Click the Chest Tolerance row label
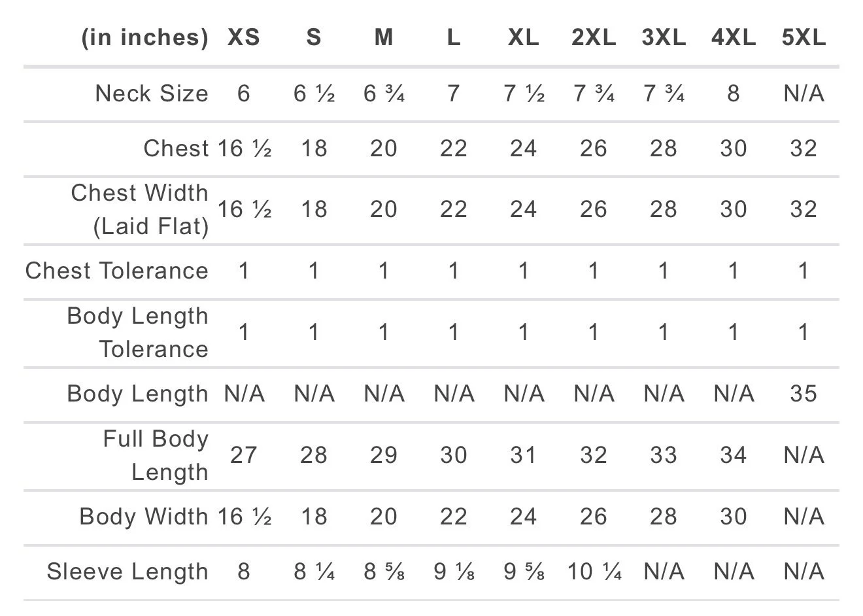The height and width of the screenshot is (616, 863). point(117,271)
